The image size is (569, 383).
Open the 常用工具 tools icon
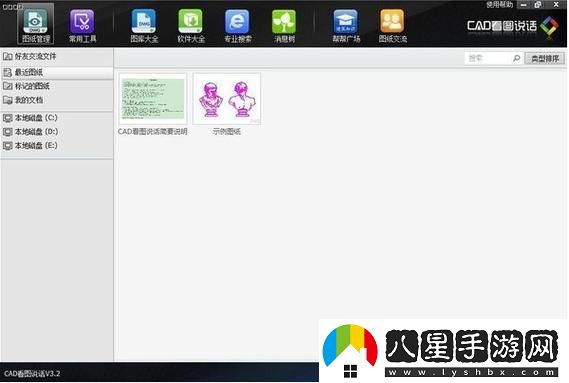82,26
